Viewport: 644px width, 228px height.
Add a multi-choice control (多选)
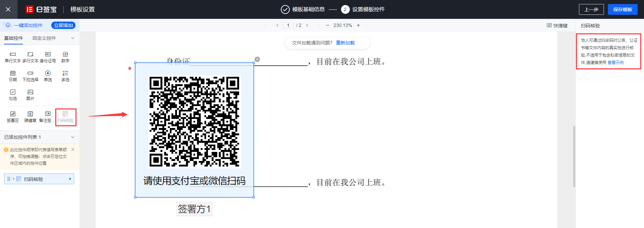tap(65, 76)
